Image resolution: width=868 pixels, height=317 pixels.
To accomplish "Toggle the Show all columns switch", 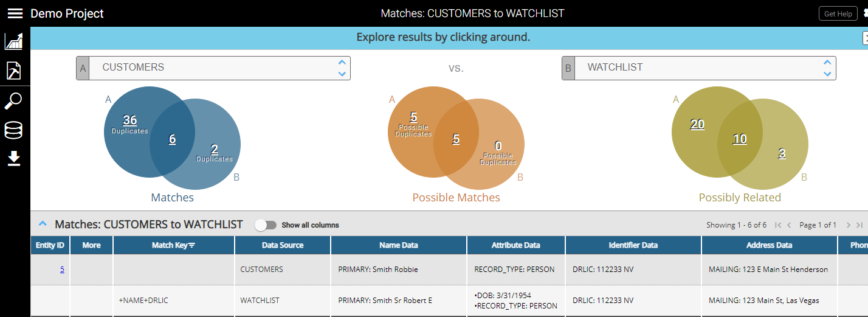I will 266,225.
